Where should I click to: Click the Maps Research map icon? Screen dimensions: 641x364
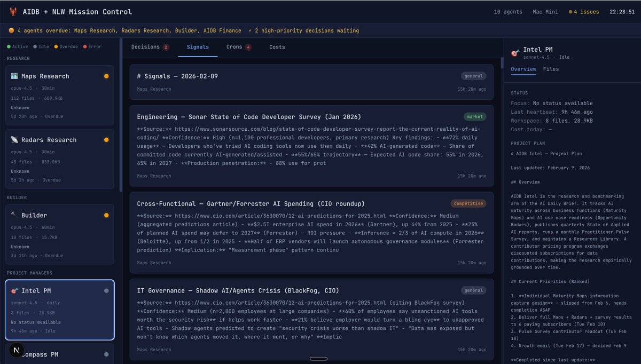pos(14,76)
